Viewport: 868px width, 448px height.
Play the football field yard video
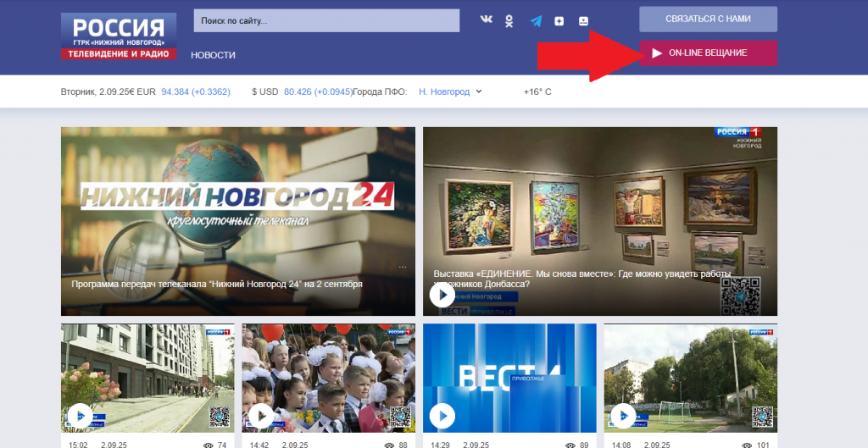[623, 416]
